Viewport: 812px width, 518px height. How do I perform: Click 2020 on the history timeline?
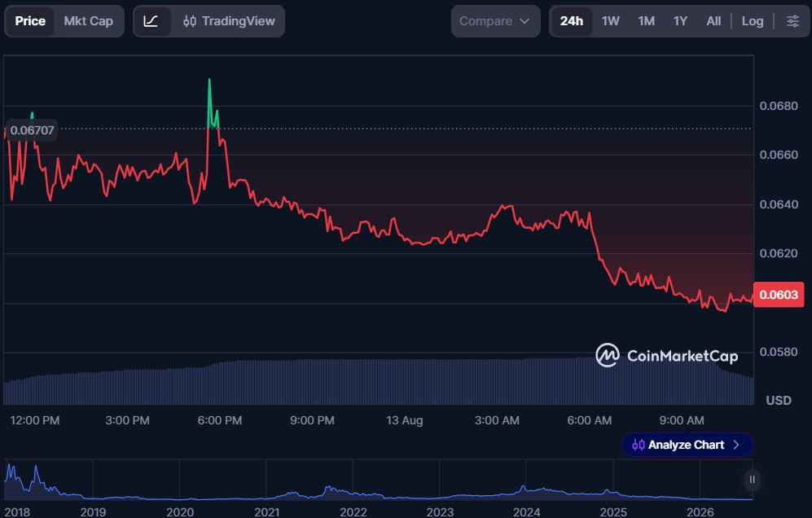(180, 512)
